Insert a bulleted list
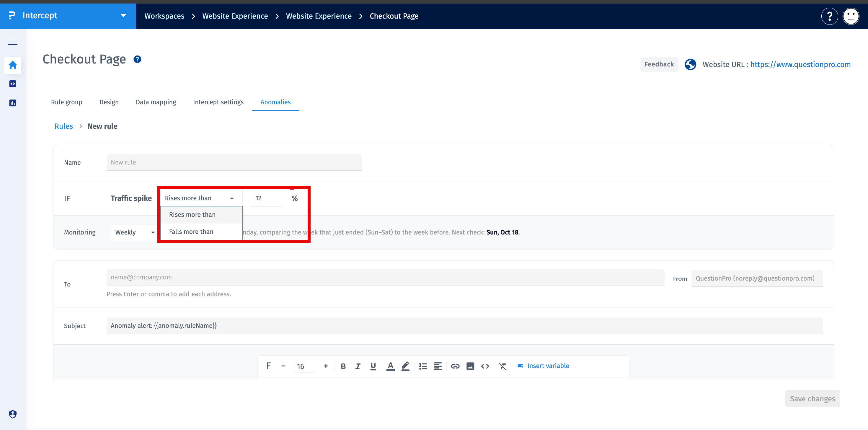The image size is (868, 430). (423, 366)
